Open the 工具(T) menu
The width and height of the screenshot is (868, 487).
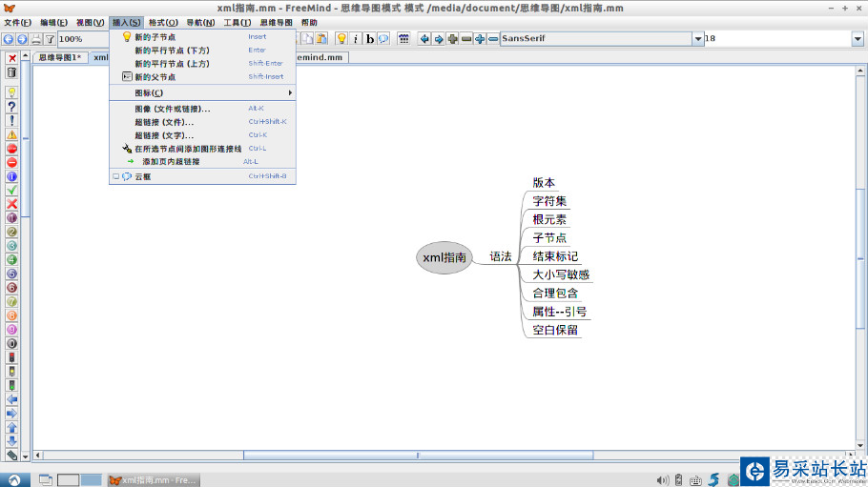click(238, 23)
